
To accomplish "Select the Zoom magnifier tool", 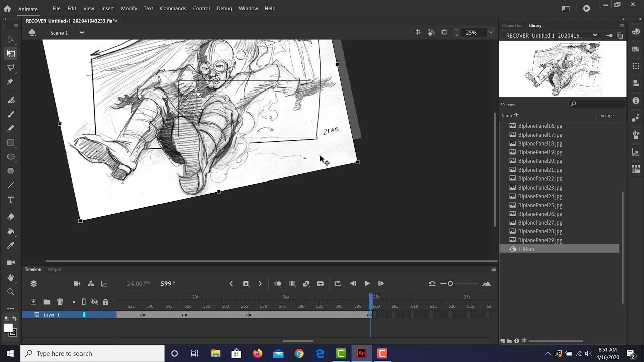I will pos(11,291).
